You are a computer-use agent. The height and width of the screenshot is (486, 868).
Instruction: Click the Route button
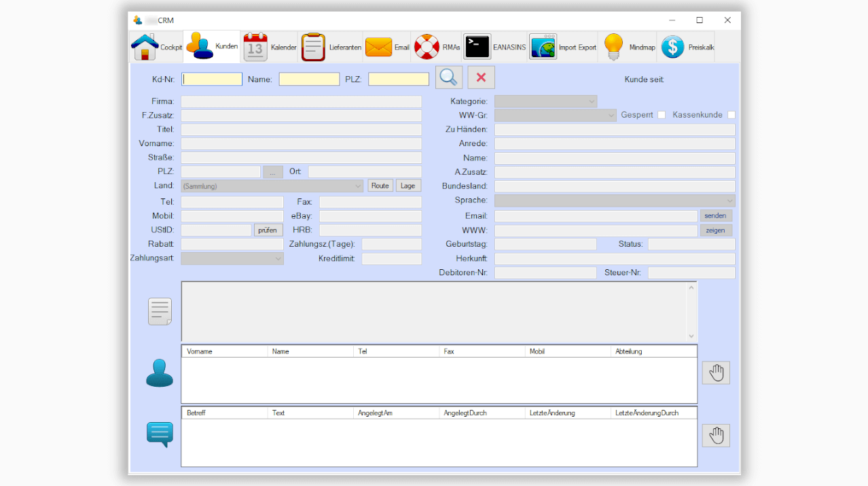tap(380, 186)
